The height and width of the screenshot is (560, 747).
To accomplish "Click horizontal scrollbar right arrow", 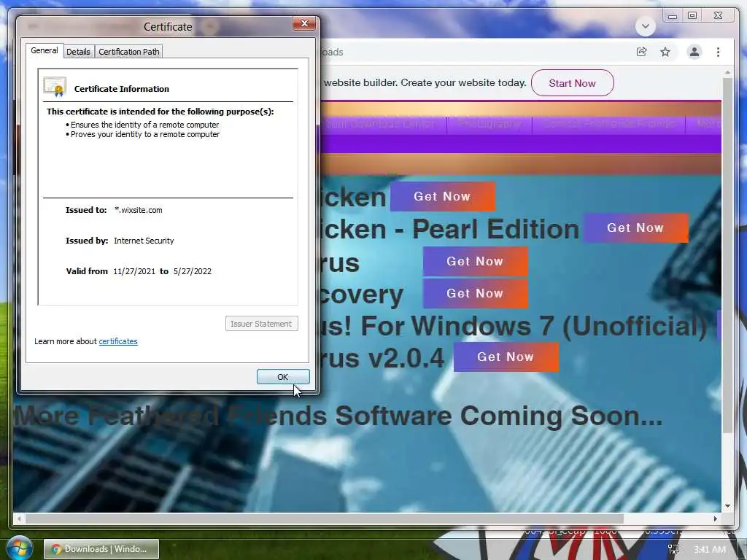I will (x=716, y=518).
